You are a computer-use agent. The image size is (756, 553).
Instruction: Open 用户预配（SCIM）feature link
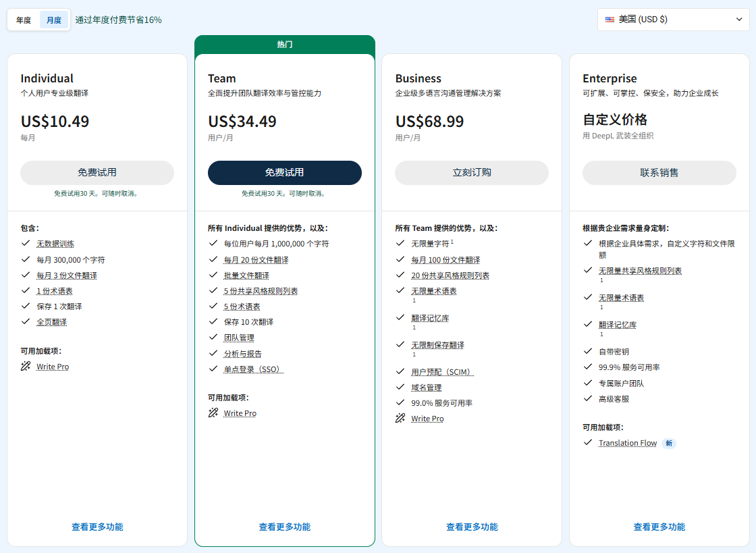click(443, 372)
